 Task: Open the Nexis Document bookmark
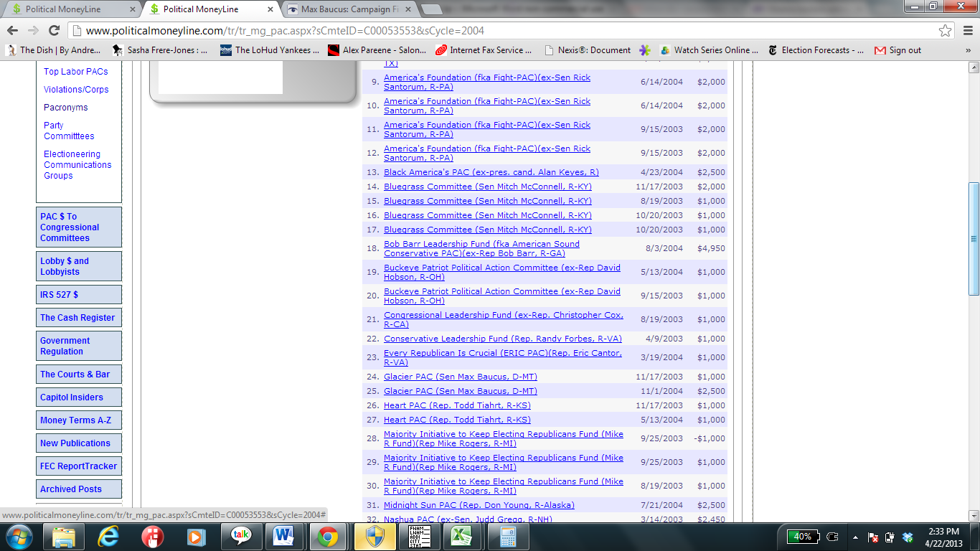click(588, 50)
